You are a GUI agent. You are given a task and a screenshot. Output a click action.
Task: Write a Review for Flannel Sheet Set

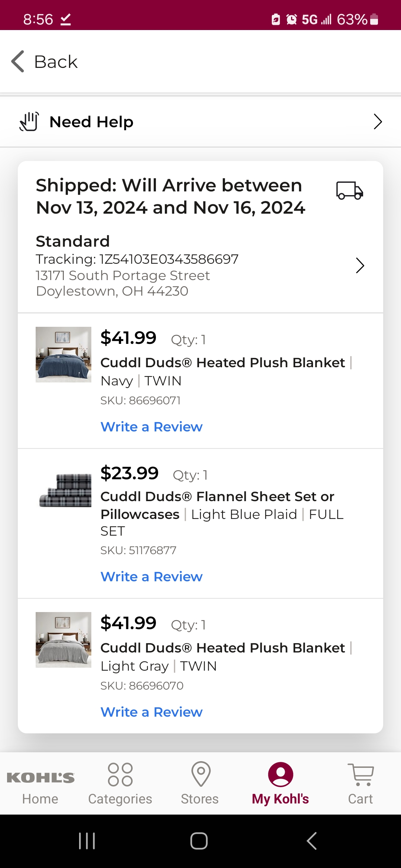(x=151, y=577)
